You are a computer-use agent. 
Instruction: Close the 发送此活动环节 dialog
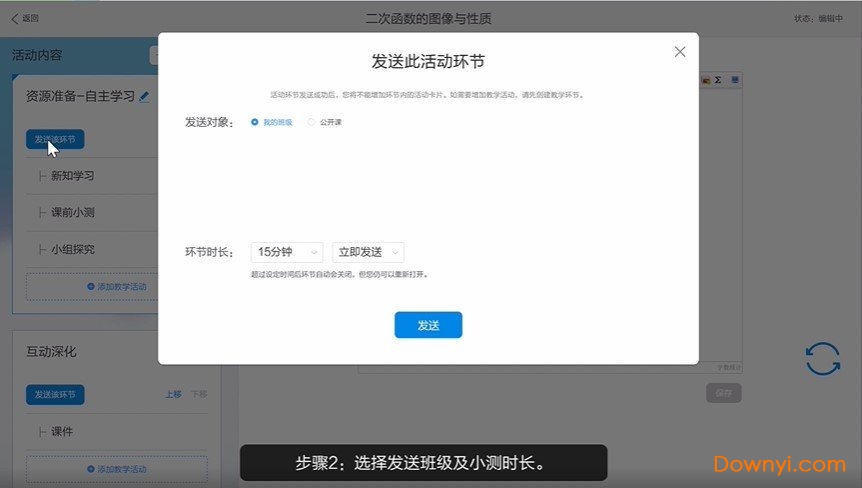[x=680, y=52]
